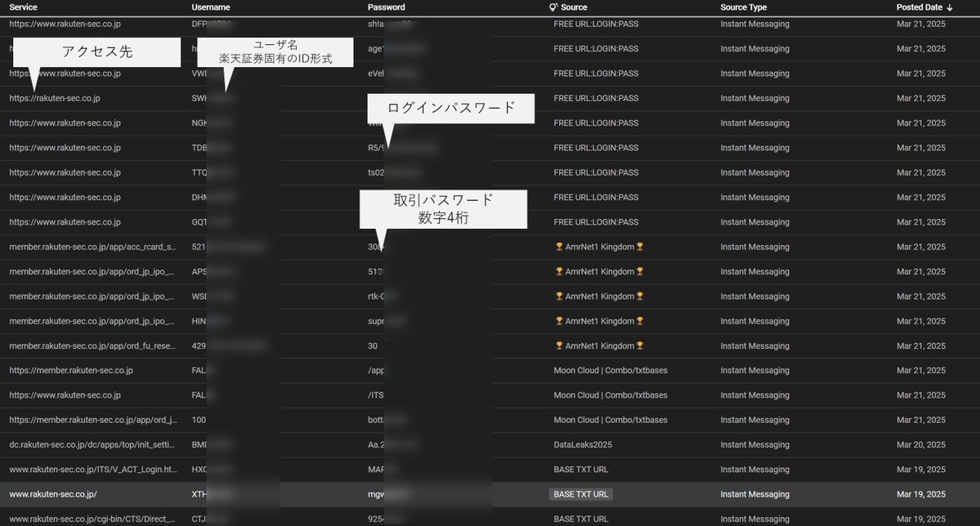
Task: Click the Password column header
Action: pyautogui.click(x=387, y=7)
